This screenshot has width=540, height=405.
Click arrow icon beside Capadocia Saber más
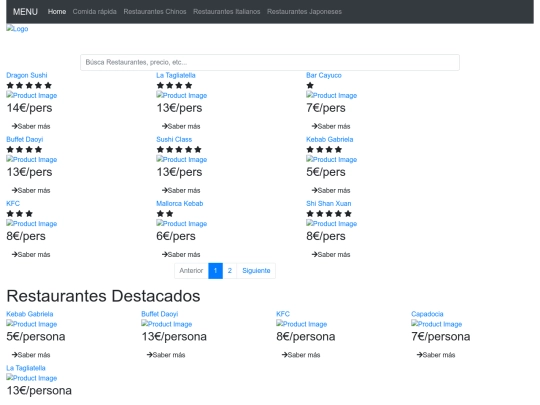click(x=419, y=355)
